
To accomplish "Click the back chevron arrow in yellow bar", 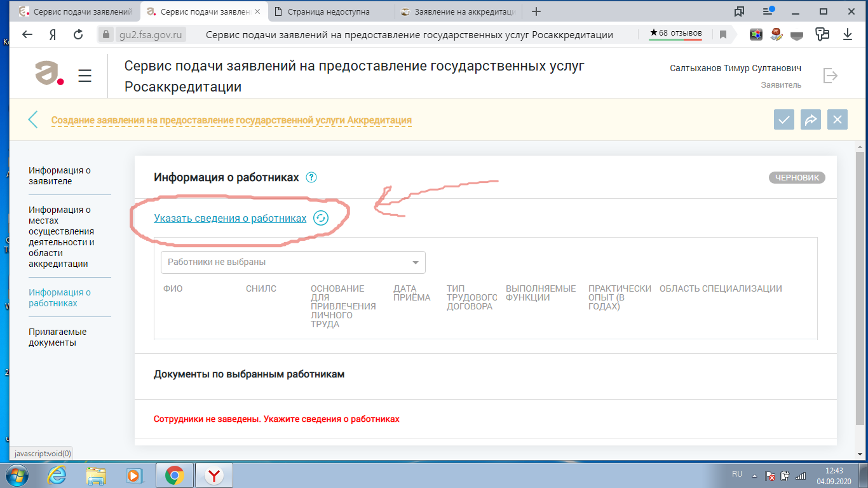I will pyautogui.click(x=33, y=119).
